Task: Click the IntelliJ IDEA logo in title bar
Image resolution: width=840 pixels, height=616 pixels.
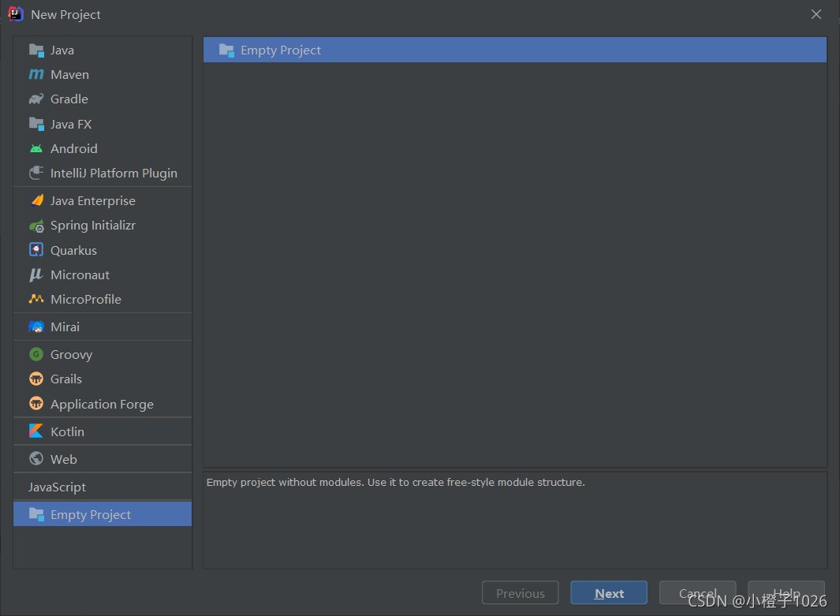Action: pos(16,14)
